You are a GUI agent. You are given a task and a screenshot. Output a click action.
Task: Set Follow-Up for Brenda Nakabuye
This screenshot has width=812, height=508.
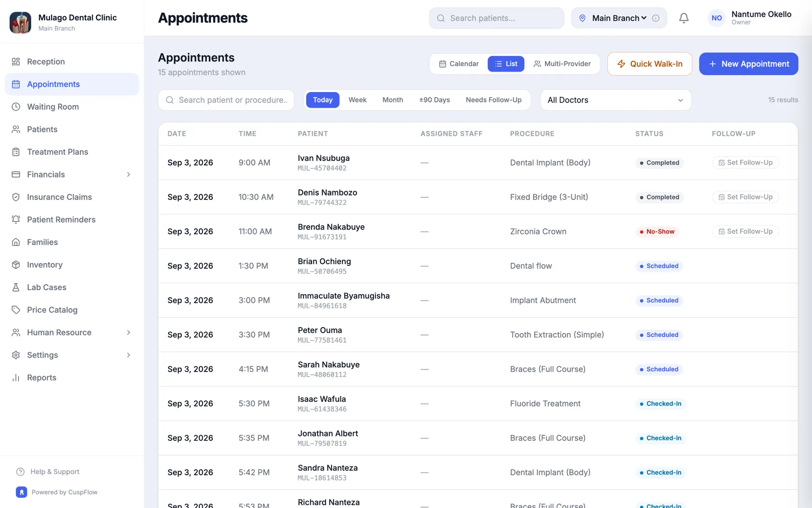745,231
